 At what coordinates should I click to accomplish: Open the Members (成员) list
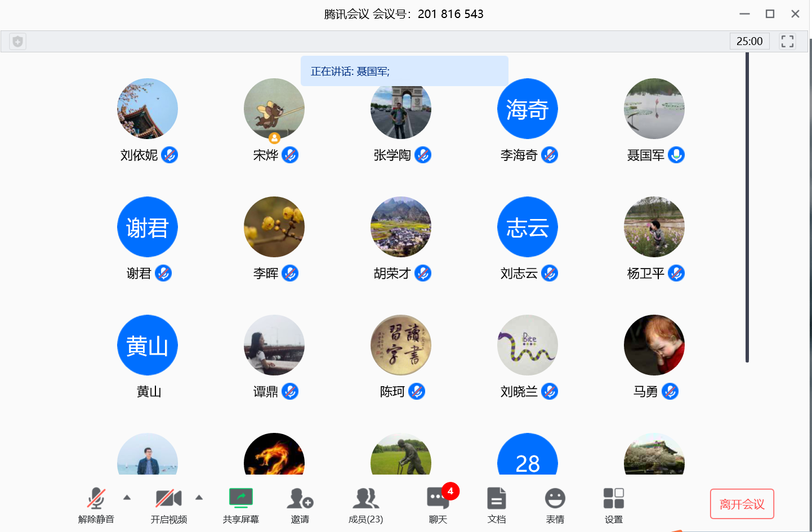365,499
